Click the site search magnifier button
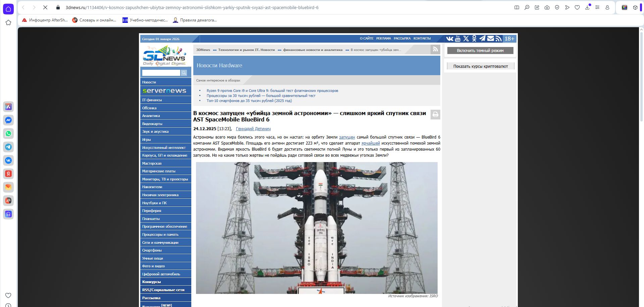Screen dimensions: 644x307 (184, 73)
